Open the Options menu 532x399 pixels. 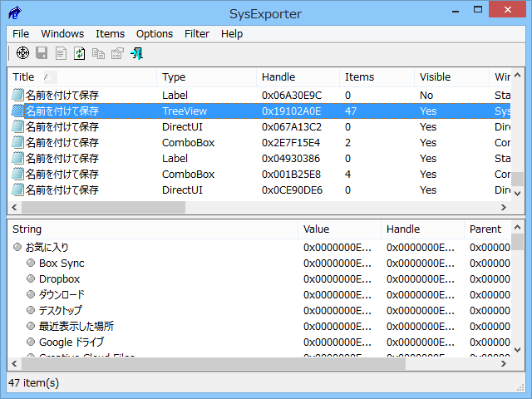(x=155, y=34)
